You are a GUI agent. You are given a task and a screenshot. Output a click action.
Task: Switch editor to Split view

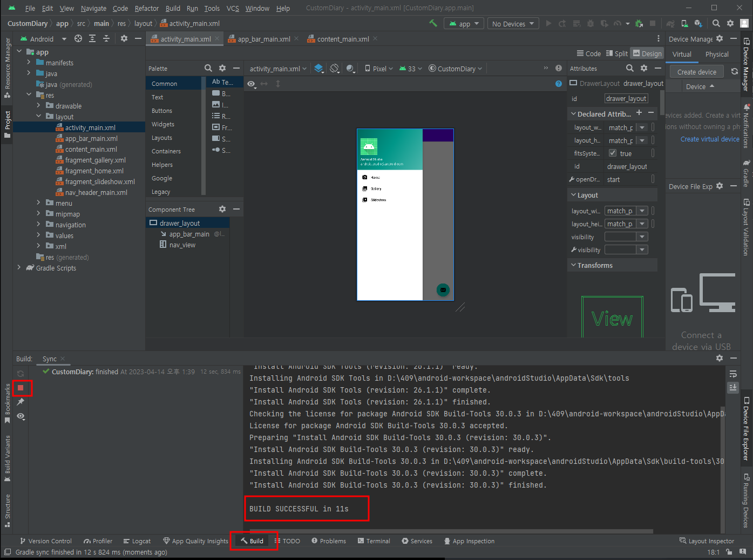[x=617, y=53]
